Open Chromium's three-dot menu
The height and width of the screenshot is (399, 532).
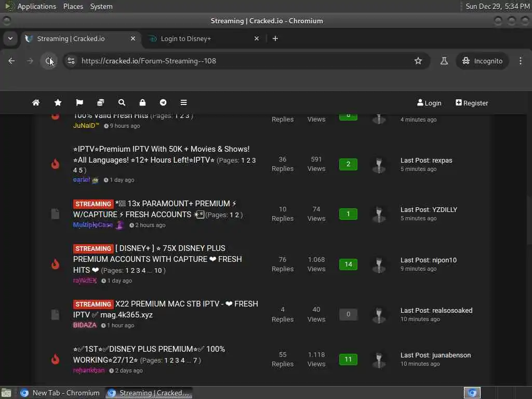(x=521, y=61)
